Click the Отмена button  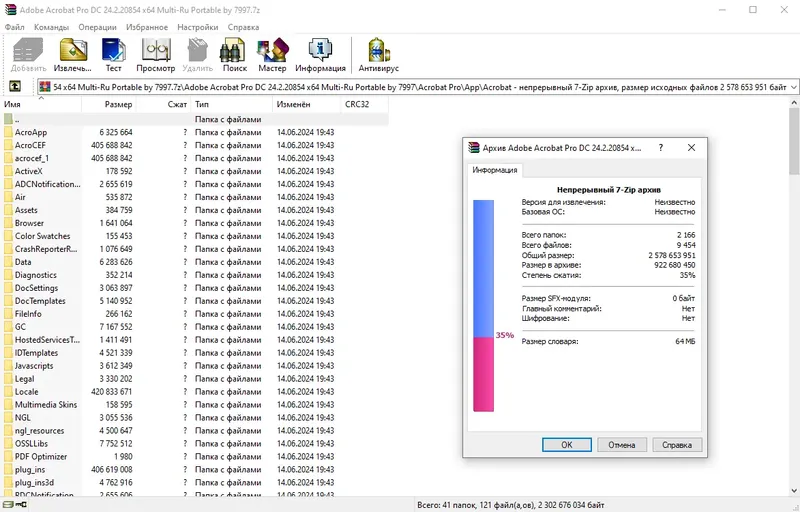pos(621,445)
